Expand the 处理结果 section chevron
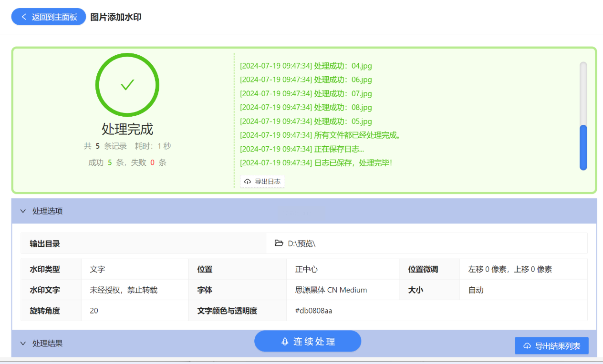The height and width of the screenshot is (364, 603). coord(23,344)
